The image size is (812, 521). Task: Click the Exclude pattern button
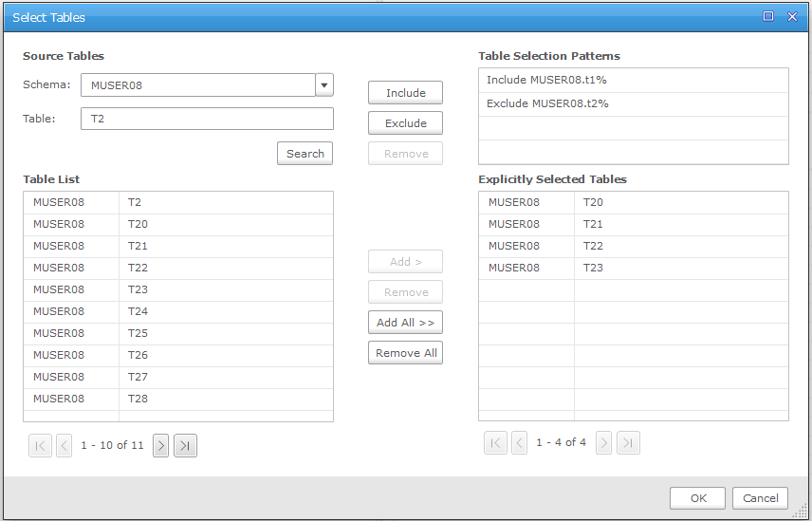pyautogui.click(x=405, y=123)
